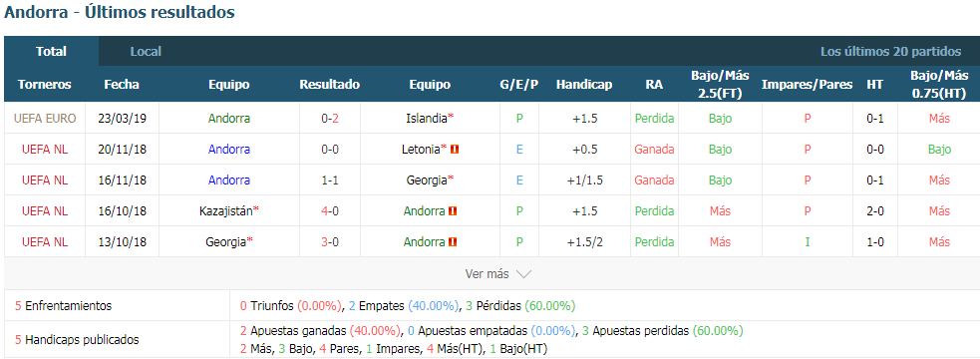Click red card icon beside Andorra on 16/10/18
Screen dimensions: 980x359
tap(453, 211)
